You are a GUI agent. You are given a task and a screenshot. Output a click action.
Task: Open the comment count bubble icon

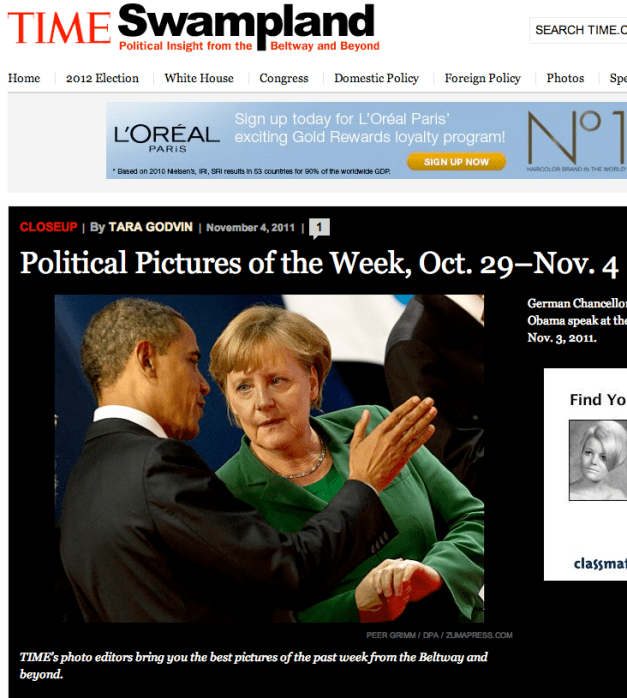point(319,228)
